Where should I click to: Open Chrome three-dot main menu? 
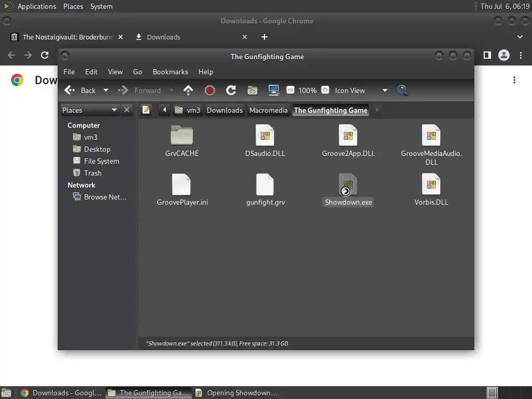point(521,55)
